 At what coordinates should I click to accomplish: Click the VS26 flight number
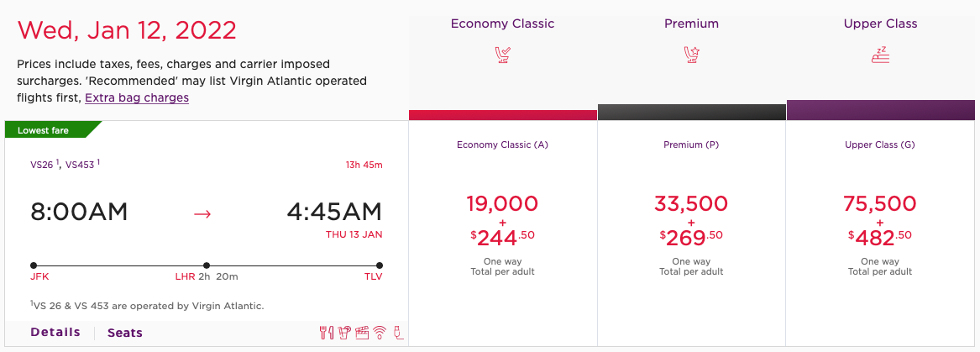click(44, 165)
